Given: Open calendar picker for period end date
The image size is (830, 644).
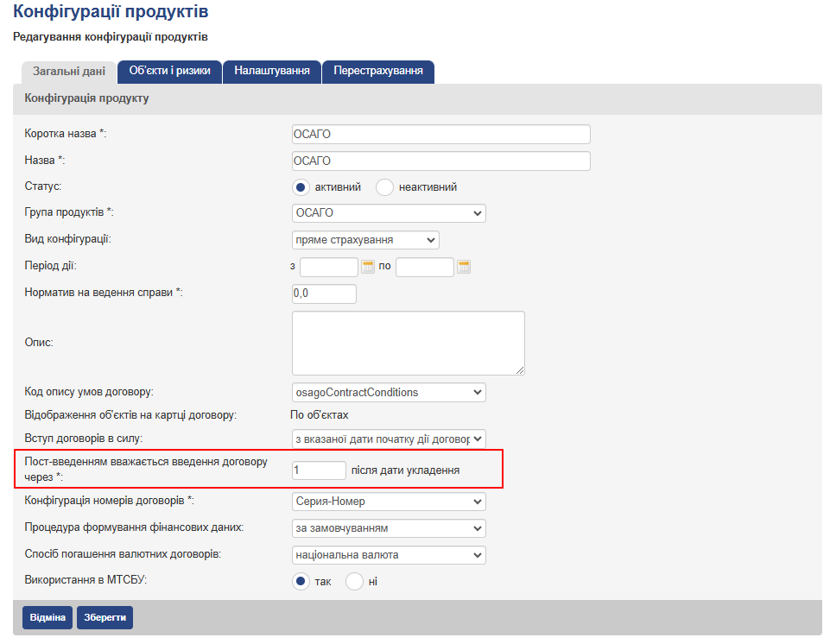Looking at the screenshot, I should pos(464,267).
